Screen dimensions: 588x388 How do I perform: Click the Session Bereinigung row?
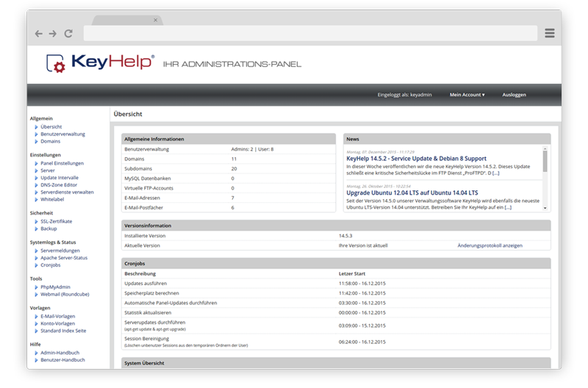click(x=336, y=342)
